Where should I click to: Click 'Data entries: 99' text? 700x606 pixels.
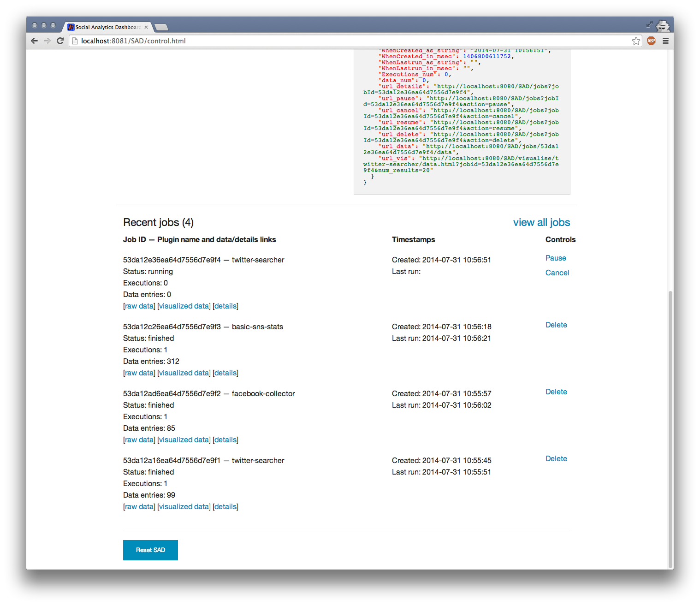[x=149, y=495]
